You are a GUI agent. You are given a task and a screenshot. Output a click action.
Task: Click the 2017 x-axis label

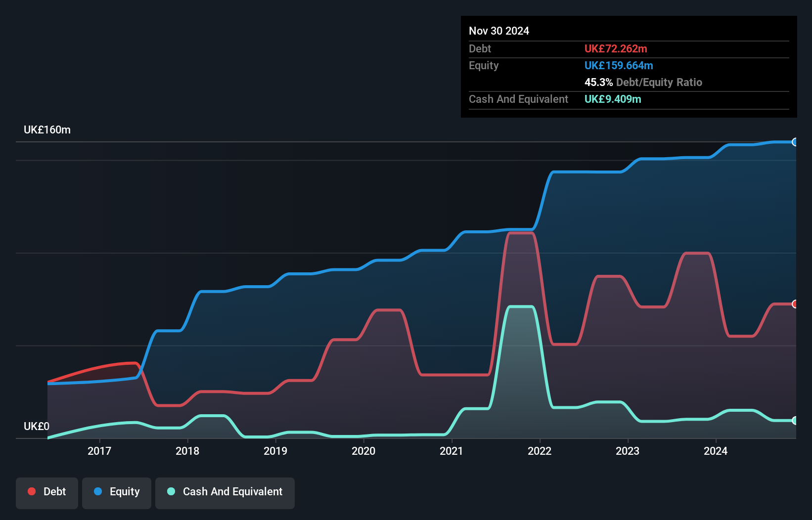coord(99,451)
